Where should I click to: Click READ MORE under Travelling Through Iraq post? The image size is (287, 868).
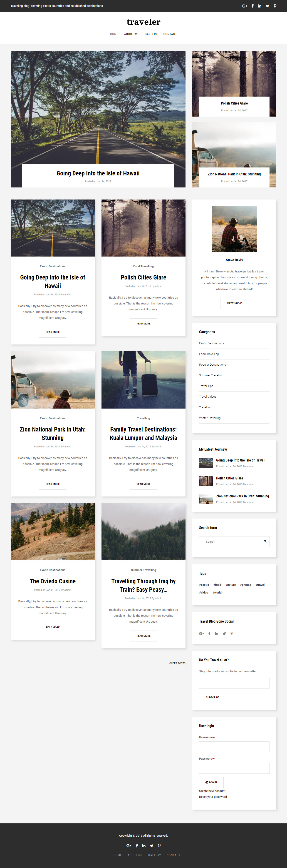click(x=143, y=636)
